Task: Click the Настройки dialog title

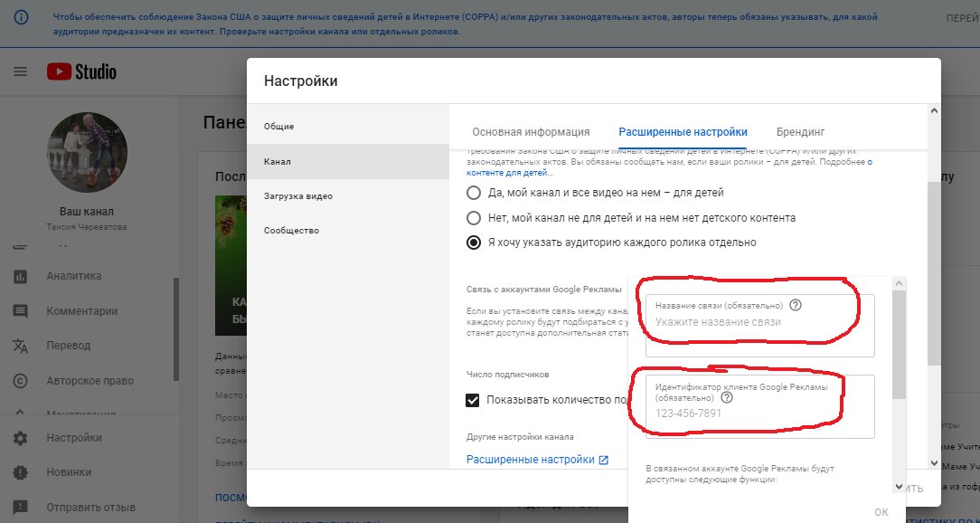Action: 301,81
